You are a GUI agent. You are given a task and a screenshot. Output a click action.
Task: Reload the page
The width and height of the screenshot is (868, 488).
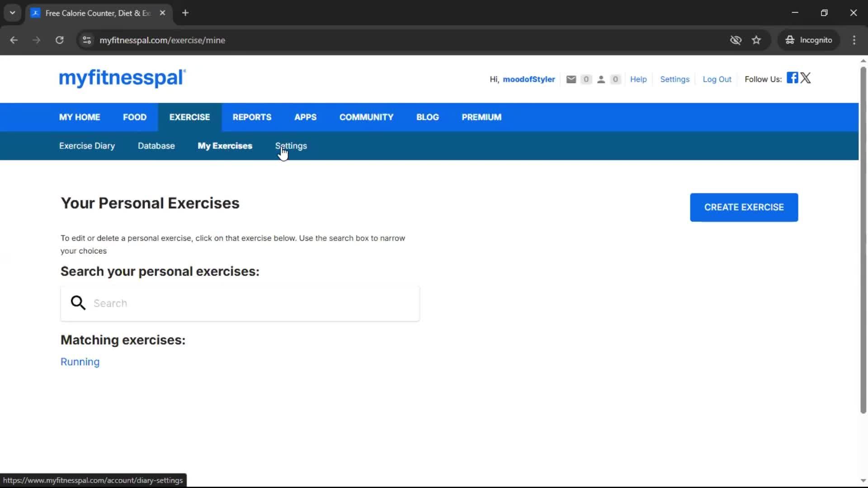[59, 40]
